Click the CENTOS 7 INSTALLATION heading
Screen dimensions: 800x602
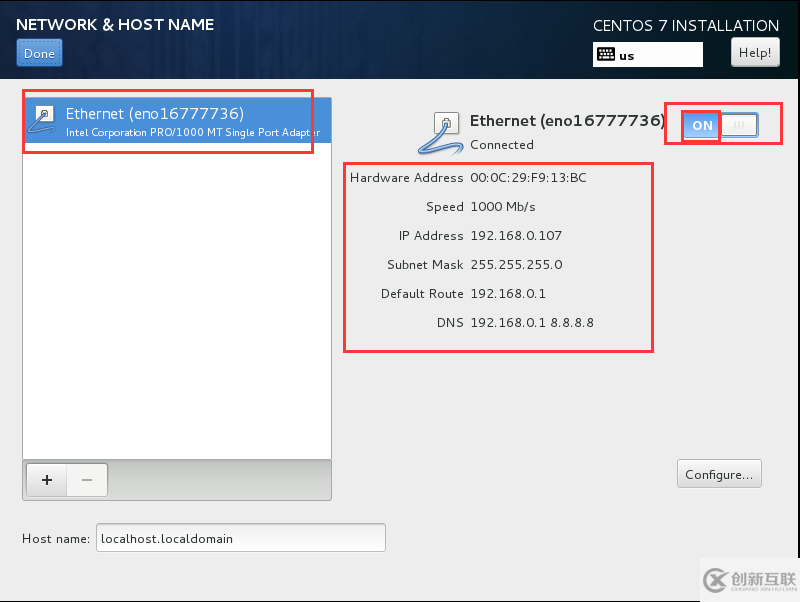pos(686,26)
